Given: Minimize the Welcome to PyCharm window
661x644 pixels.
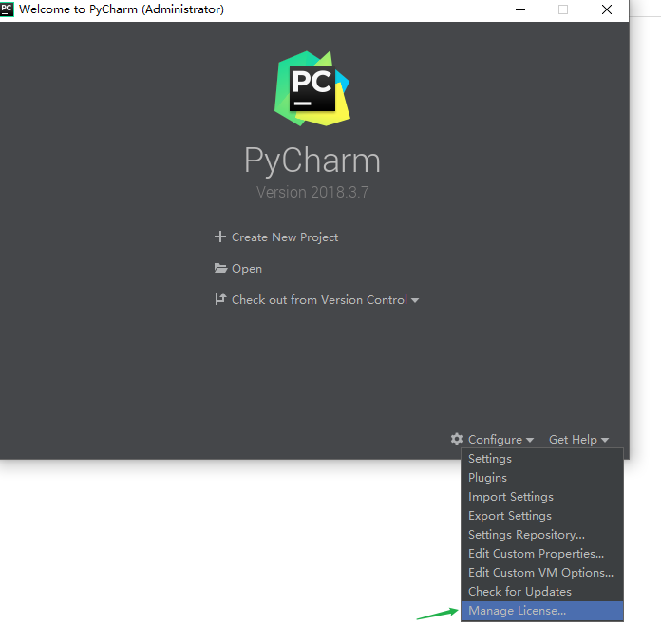Looking at the screenshot, I should pos(520,9).
